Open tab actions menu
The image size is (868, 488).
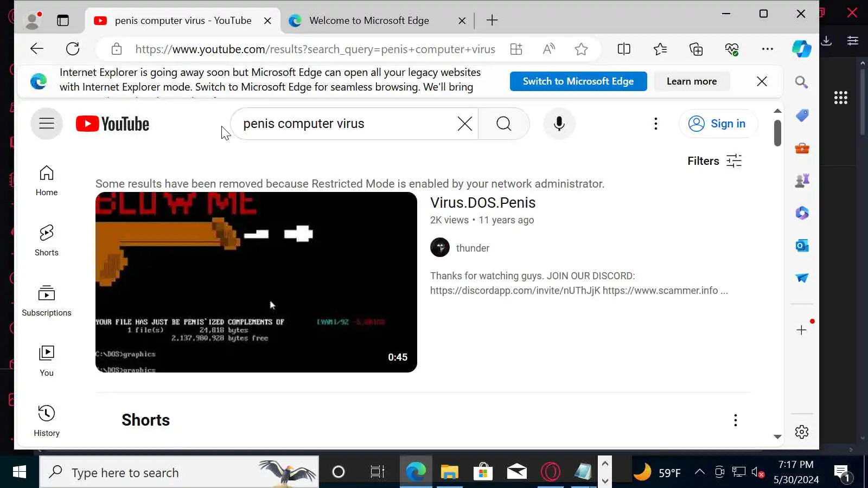click(63, 21)
